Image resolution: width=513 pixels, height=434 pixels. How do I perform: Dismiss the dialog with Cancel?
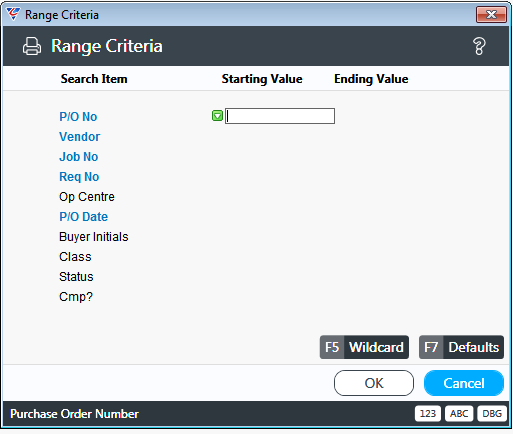click(464, 383)
